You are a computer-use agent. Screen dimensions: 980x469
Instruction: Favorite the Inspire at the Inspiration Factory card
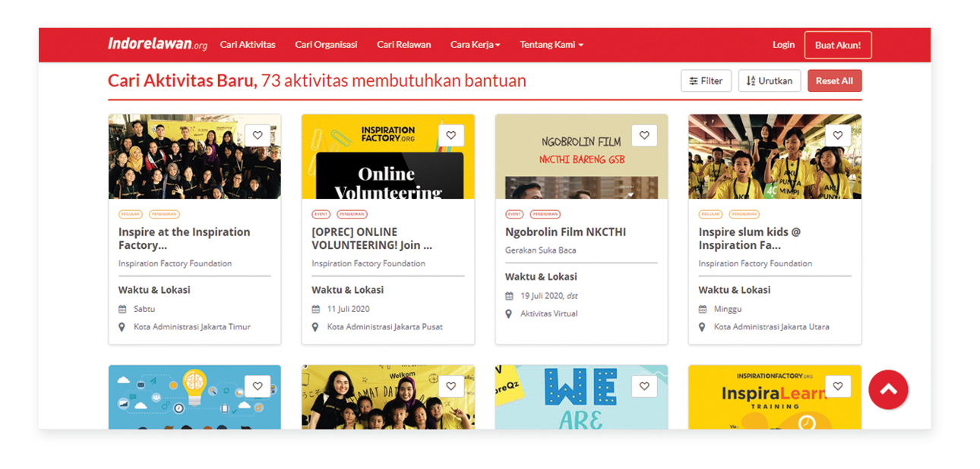point(258,136)
